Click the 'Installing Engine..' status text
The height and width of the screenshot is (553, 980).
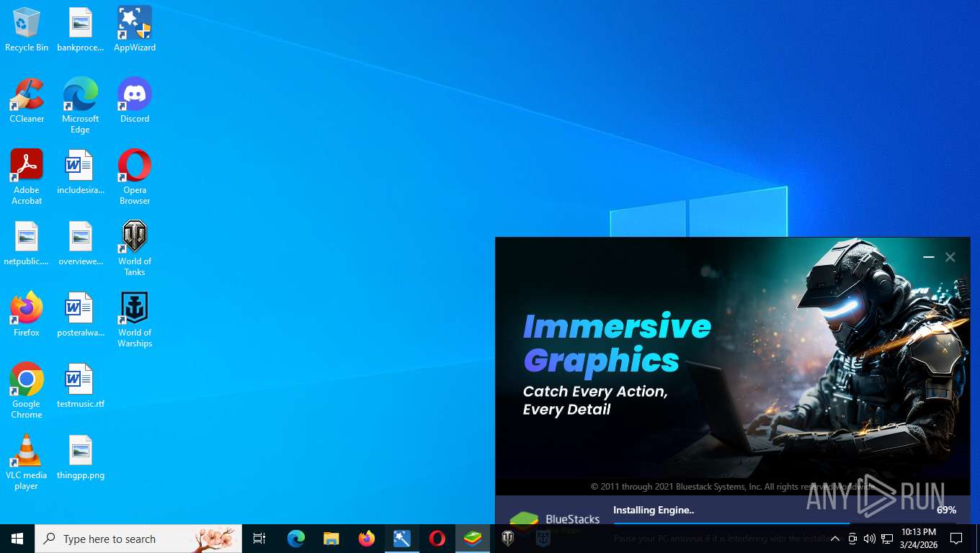pyautogui.click(x=654, y=510)
